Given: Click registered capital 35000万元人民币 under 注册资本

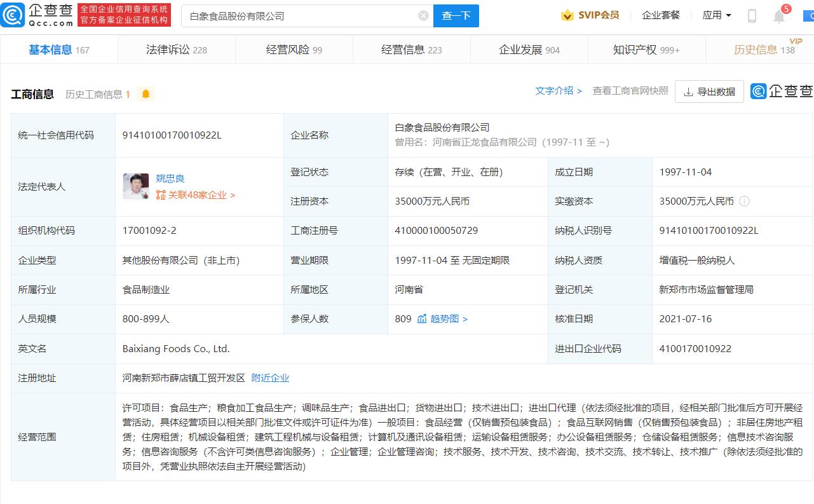Looking at the screenshot, I should (432, 201).
